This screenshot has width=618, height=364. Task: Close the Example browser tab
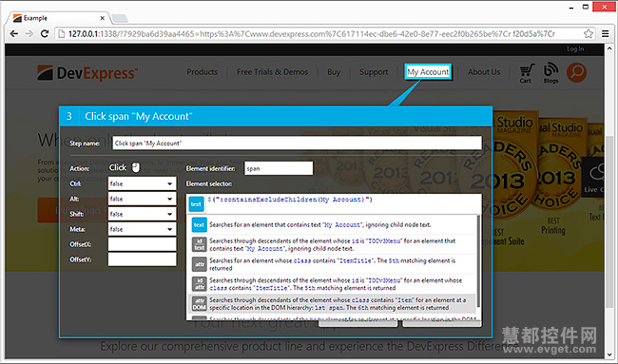coord(102,18)
